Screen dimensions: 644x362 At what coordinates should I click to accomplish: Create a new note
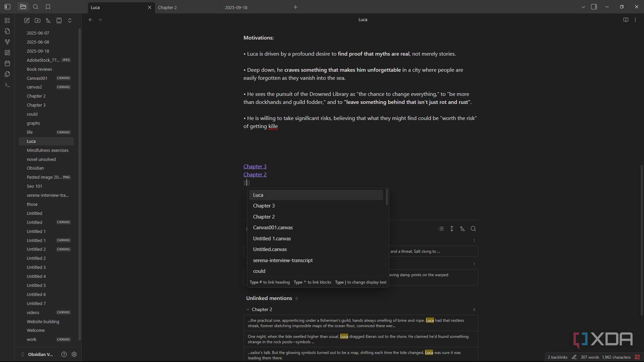tap(27, 20)
